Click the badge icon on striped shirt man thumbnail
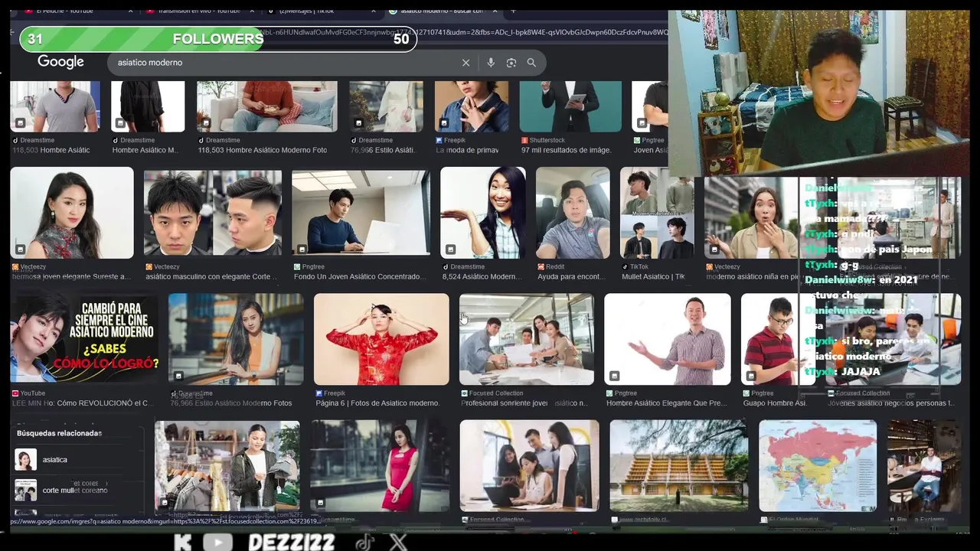 (x=615, y=376)
